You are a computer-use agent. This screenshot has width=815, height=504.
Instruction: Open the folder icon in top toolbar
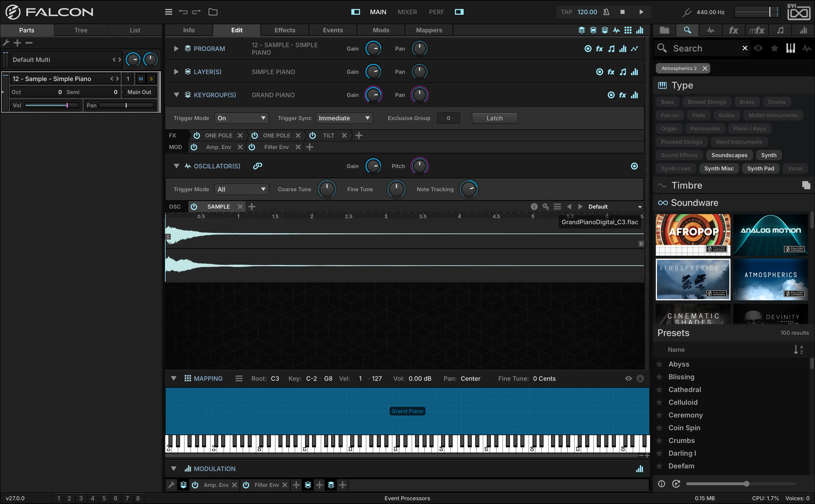[213, 12]
